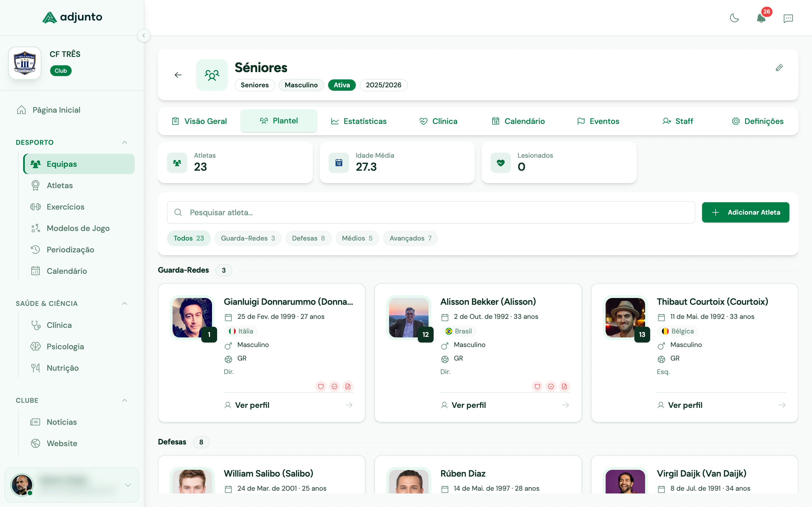Click Alisson's red document status icon
This screenshot has width=812, height=507.
(x=564, y=386)
